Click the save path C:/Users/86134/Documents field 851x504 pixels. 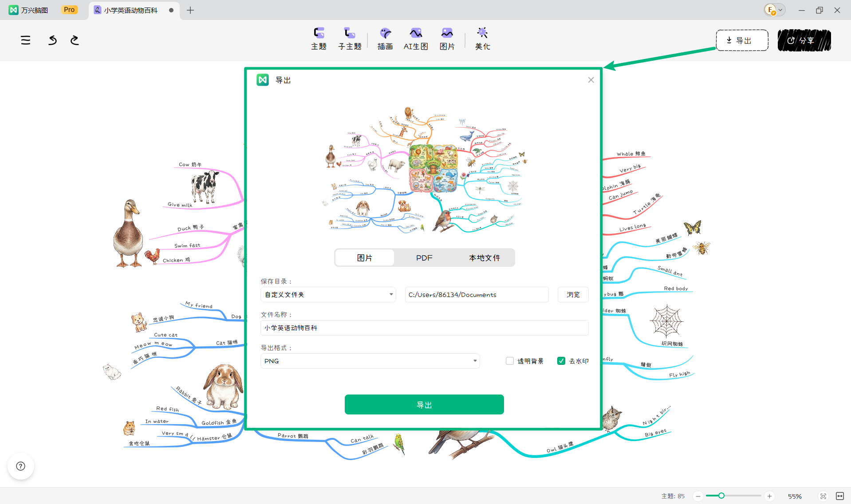click(x=477, y=295)
